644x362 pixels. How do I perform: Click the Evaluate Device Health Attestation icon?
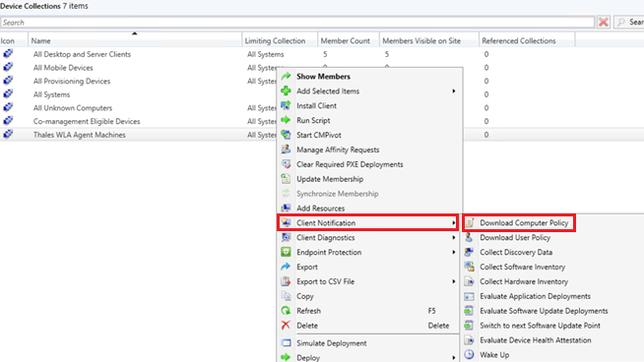(469, 340)
